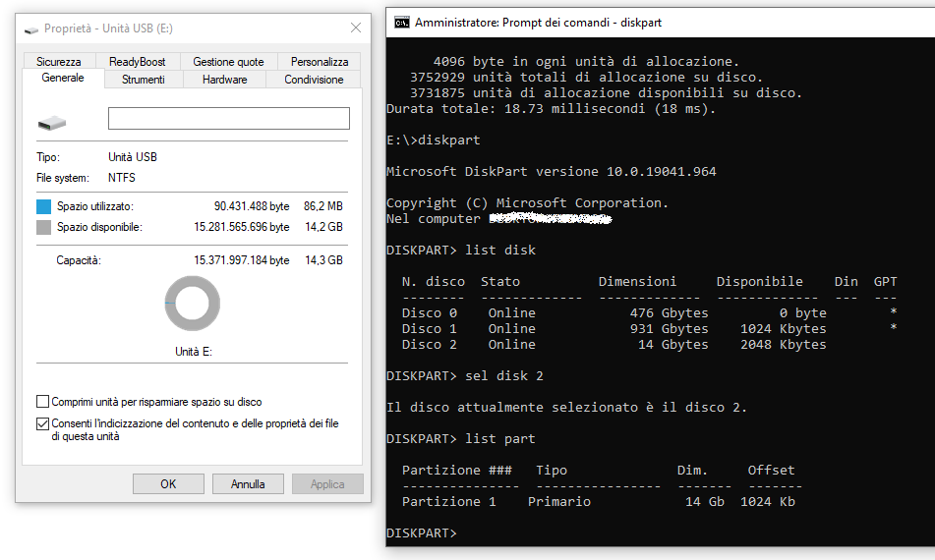Viewport: 935px width, 560px height.
Task: Open the Condivisione tab
Action: coord(314,80)
